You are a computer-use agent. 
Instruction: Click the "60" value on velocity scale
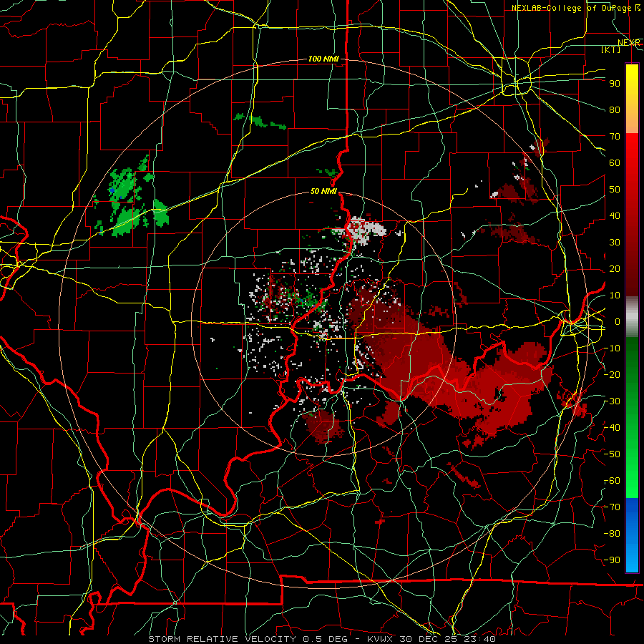[x=615, y=163]
